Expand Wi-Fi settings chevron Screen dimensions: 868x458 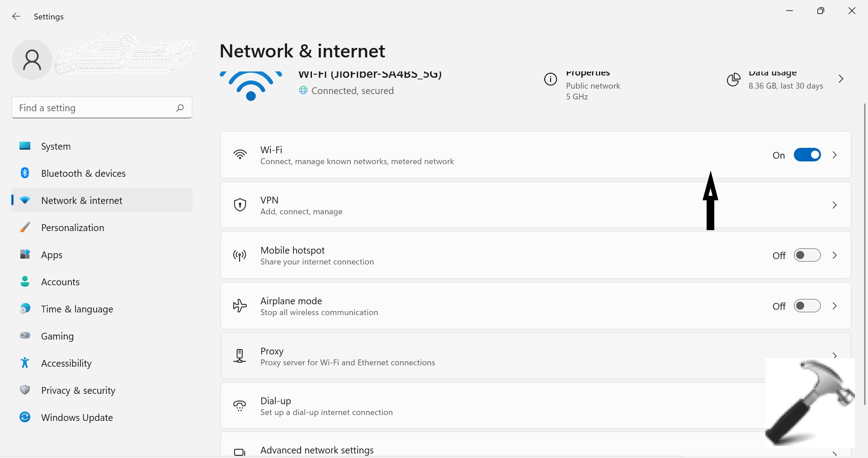click(x=835, y=155)
